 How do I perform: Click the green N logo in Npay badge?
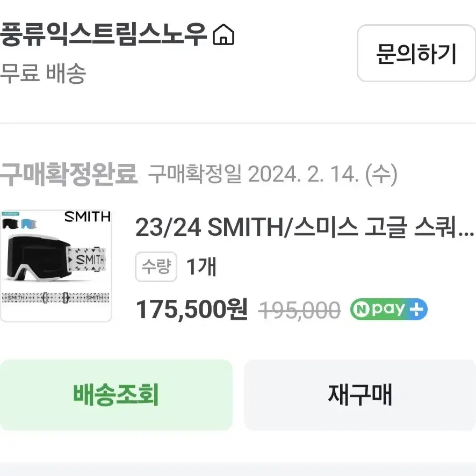[x=361, y=309]
